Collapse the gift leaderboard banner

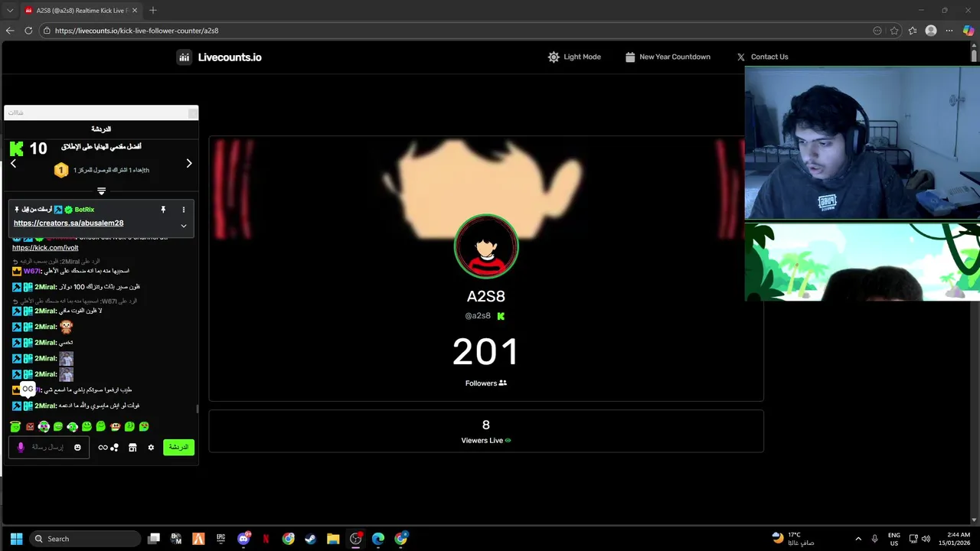click(x=101, y=191)
